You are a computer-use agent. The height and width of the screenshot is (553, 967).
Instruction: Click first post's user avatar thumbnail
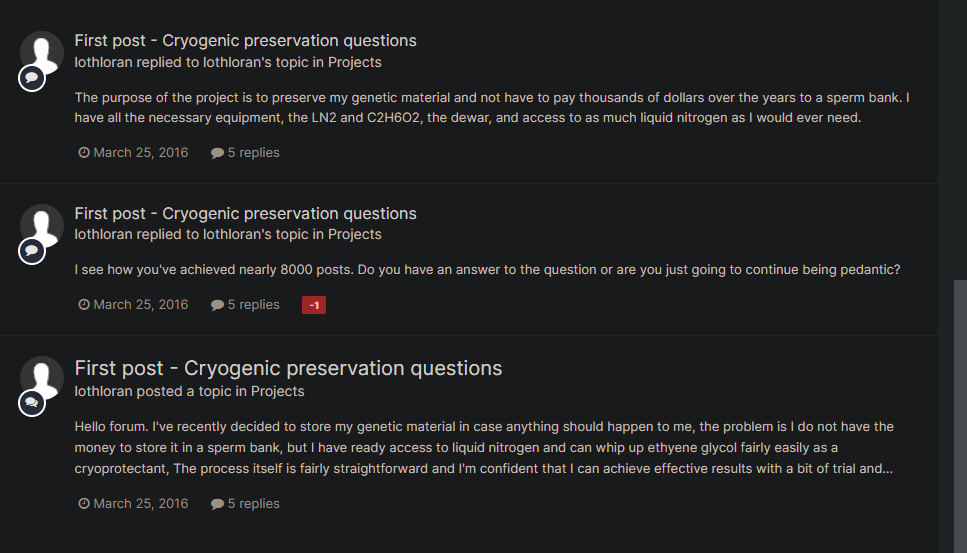42,52
